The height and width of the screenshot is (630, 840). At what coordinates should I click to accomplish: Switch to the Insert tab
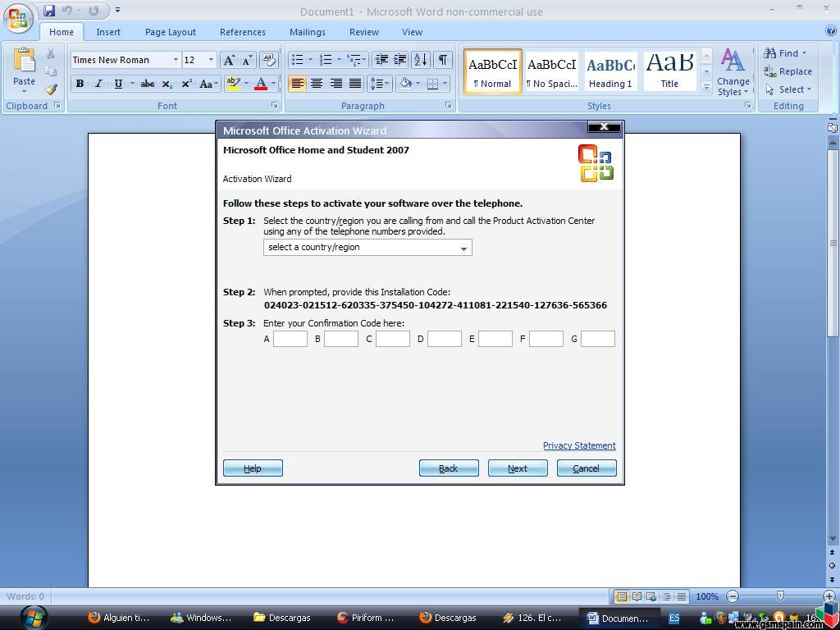108,32
